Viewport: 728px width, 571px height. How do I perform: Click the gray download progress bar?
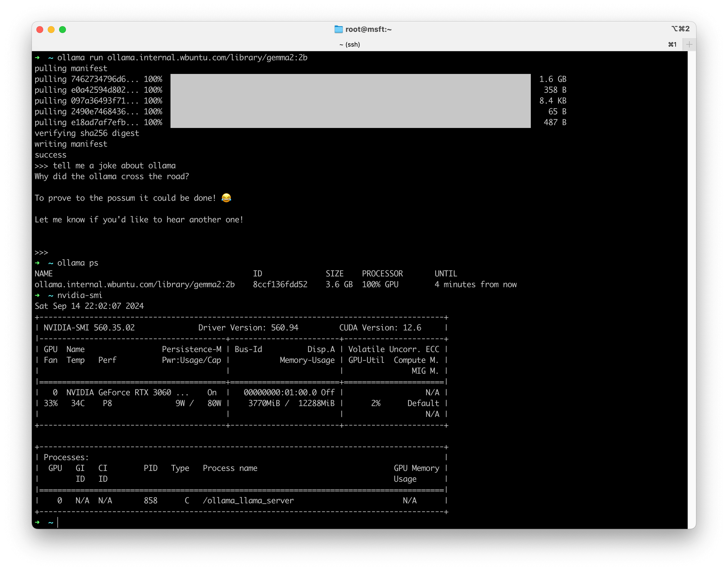(x=350, y=101)
